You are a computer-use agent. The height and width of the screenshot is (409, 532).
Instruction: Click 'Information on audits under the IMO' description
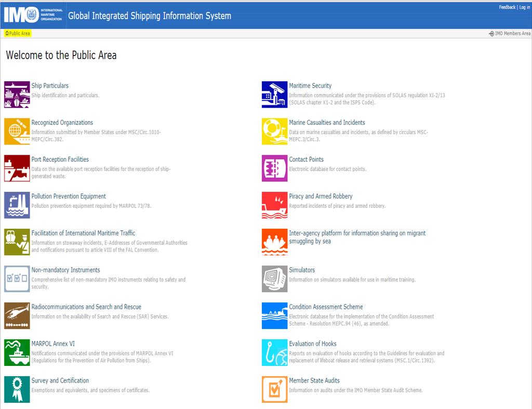tap(355, 390)
